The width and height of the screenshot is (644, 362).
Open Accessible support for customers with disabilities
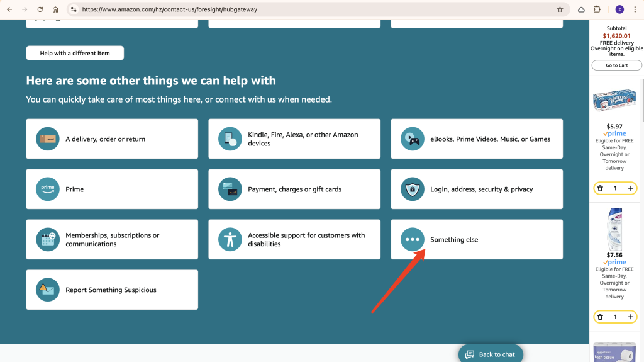[294, 239]
